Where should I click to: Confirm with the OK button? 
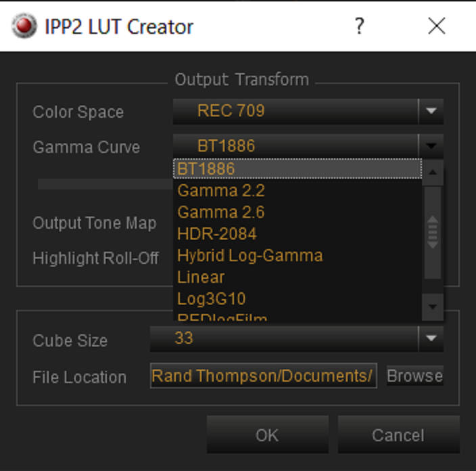pyautogui.click(x=268, y=434)
